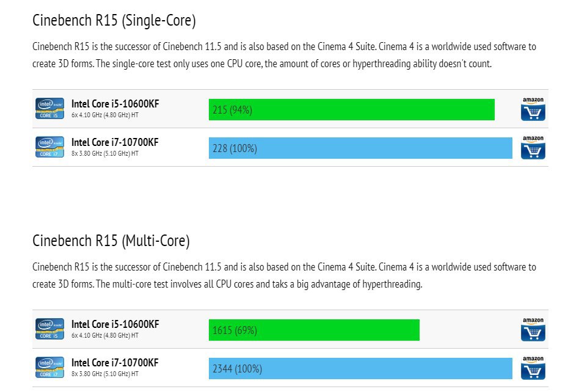568x392 pixels.
Task: Click the multi-core test description paragraph
Action: coord(284,275)
